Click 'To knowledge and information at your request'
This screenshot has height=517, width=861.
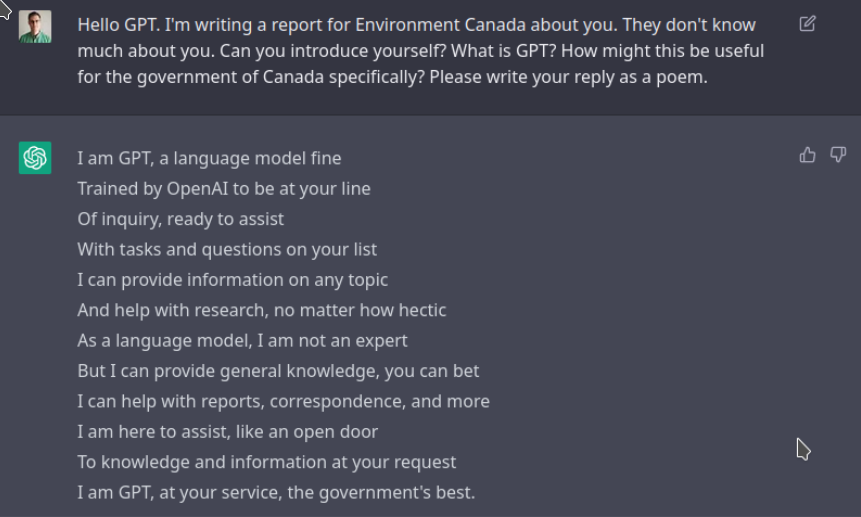[x=267, y=462]
